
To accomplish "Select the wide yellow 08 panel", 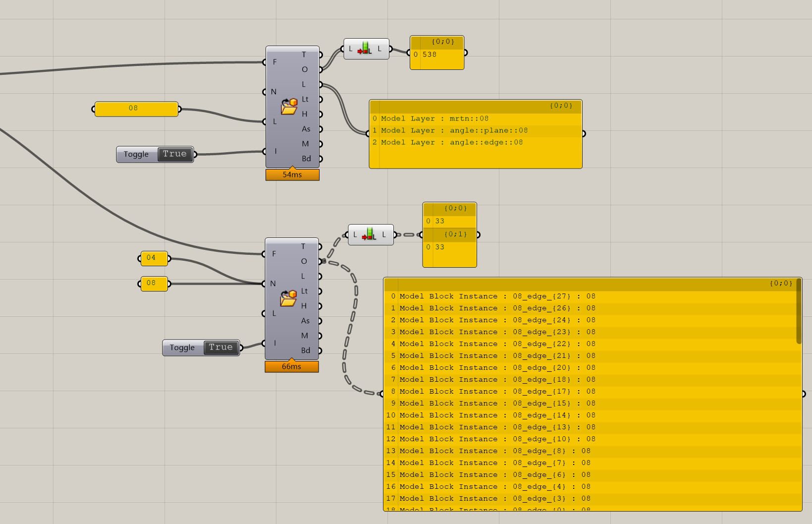I will pos(136,109).
